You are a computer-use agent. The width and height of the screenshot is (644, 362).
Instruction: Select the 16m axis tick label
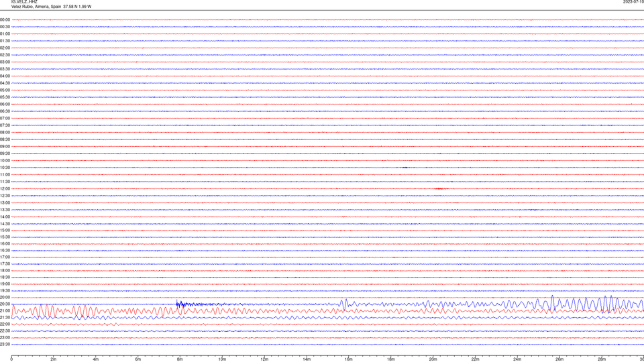pyautogui.click(x=349, y=359)
